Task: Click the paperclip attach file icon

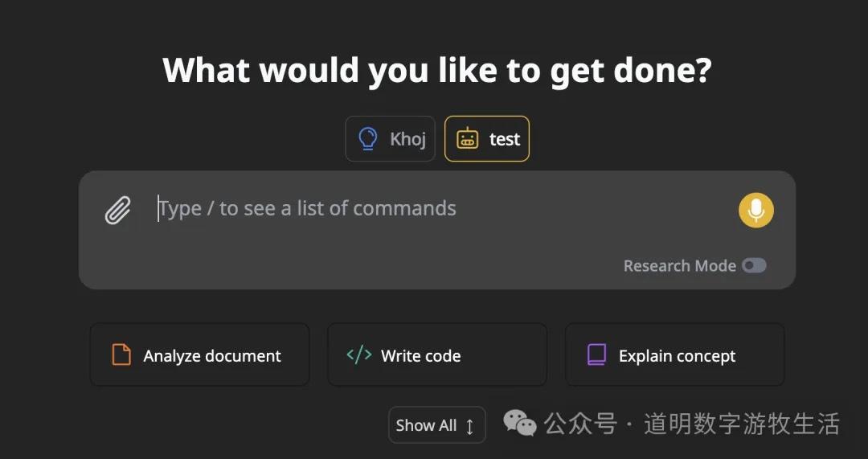Action: pyautogui.click(x=118, y=211)
